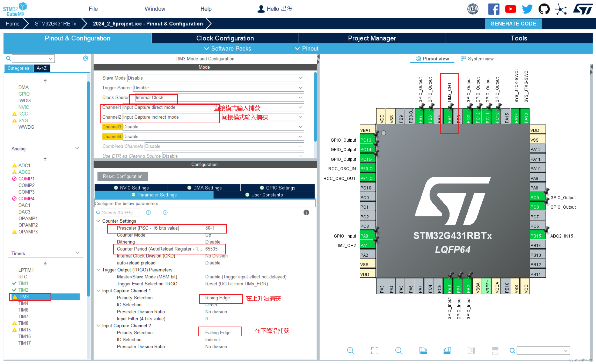Click the ST community network icon
The height and width of the screenshot is (364, 596).
coord(561,9)
